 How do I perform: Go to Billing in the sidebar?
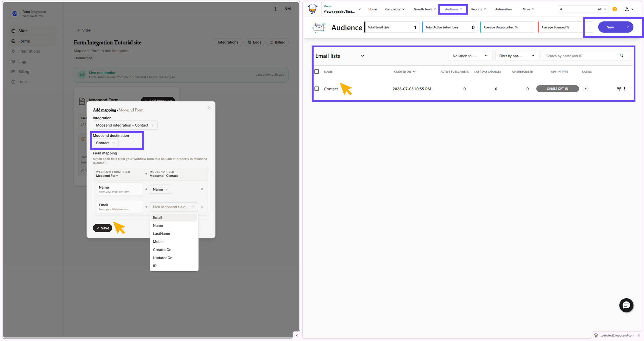[x=33, y=72]
